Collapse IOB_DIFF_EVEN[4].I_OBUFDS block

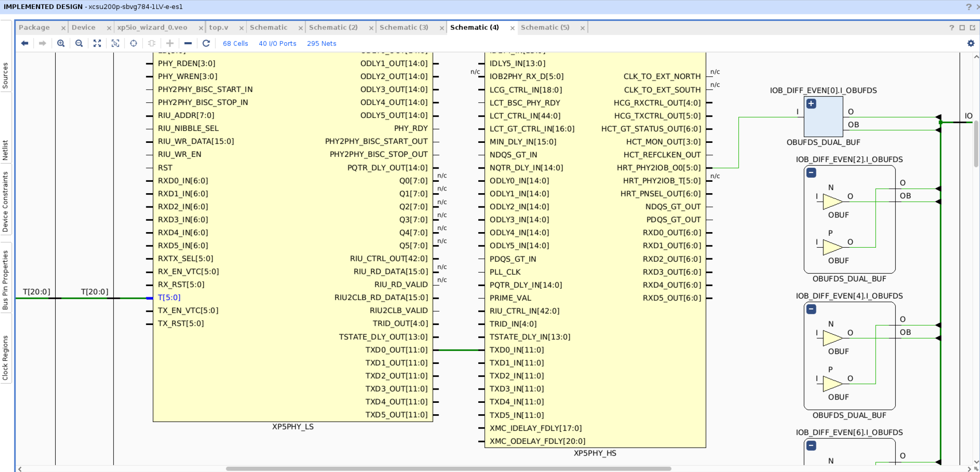point(810,309)
